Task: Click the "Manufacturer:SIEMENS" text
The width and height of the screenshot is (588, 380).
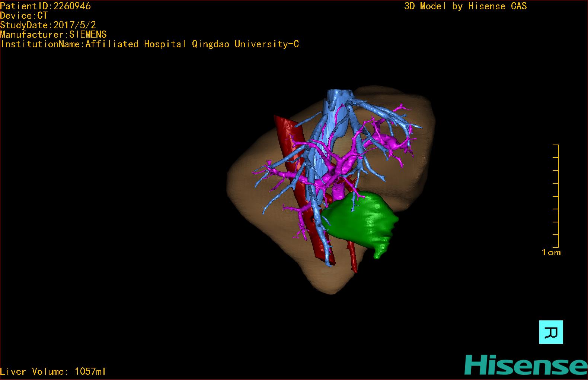Action: pyautogui.click(x=53, y=35)
